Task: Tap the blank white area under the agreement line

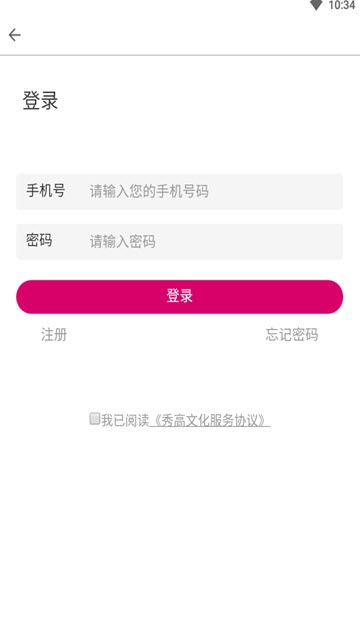Action: pos(180,531)
